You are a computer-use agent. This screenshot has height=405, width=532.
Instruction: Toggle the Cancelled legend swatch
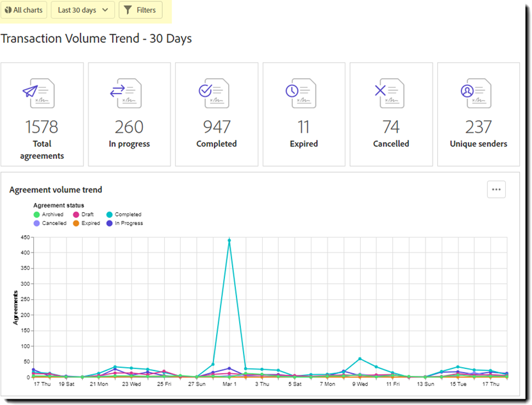(x=37, y=224)
